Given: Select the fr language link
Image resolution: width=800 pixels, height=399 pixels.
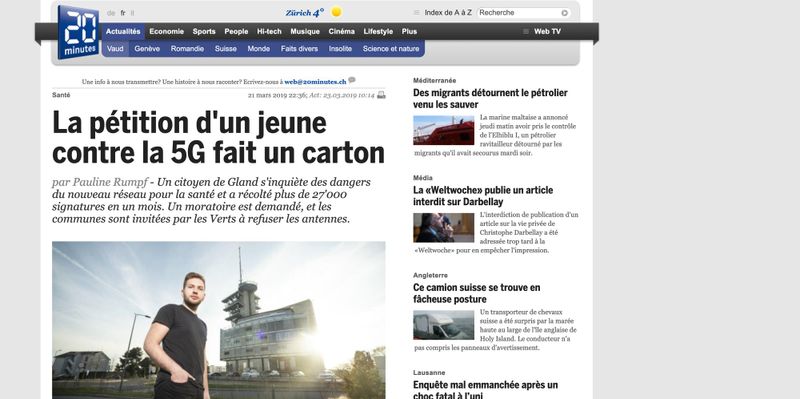Looking at the screenshot, I should pos(123,13).
